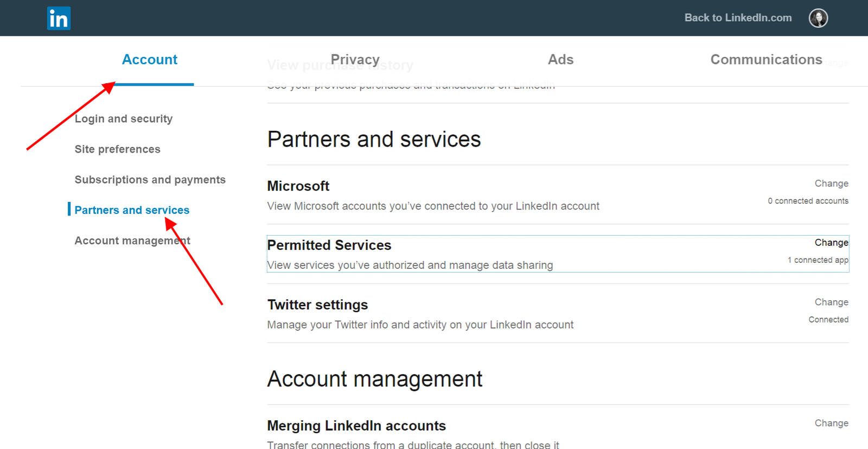Switch to the Privacy tab
Image resolution: width=868 pixels, height=449 pixels.
click(x=355, y=60)
